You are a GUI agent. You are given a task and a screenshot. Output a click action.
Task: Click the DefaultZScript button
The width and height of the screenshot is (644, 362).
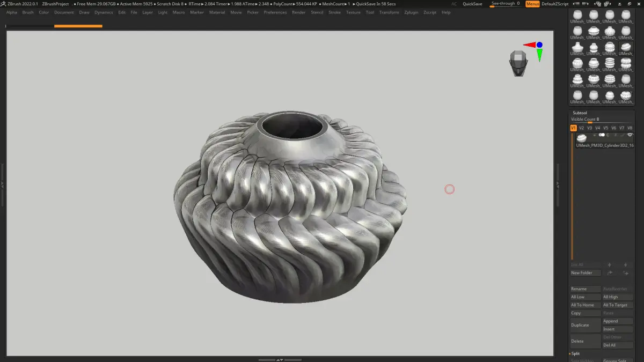[x=555, y=4]
